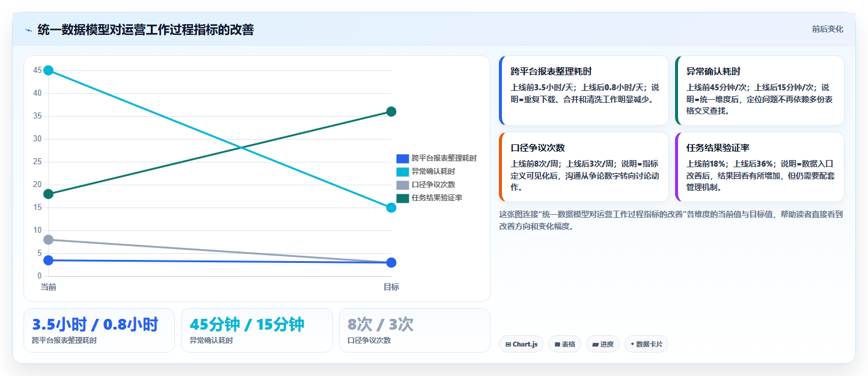Click the green data point at 18

pyautogui.click(x=49, y=194)
